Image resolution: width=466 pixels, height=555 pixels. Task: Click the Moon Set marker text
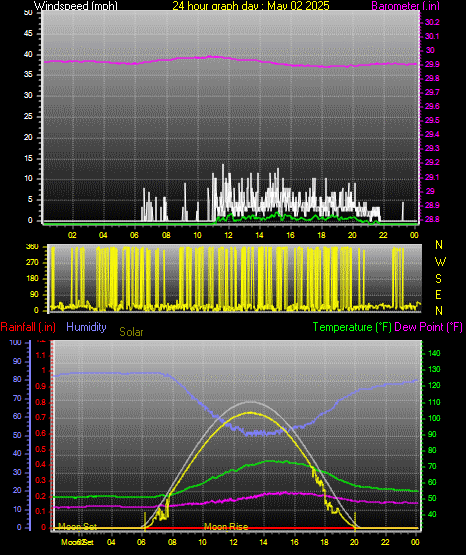[x=77, y=526]
